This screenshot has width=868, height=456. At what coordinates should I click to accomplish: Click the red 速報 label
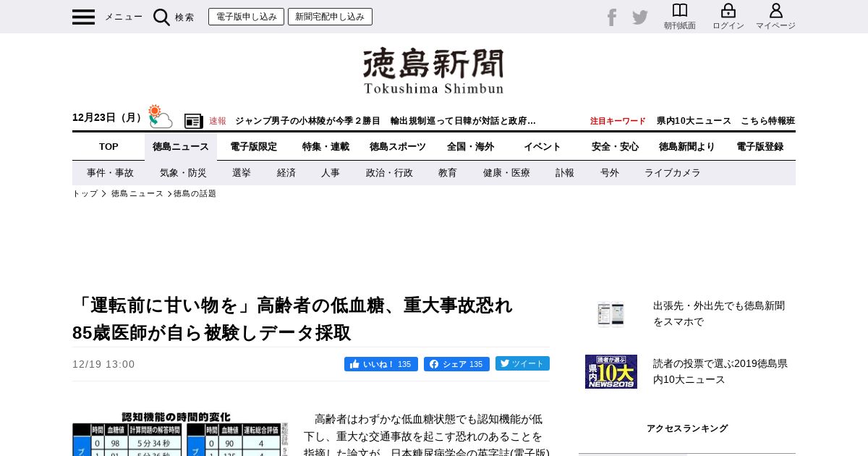pyautogui.click(x=218, y=121)
